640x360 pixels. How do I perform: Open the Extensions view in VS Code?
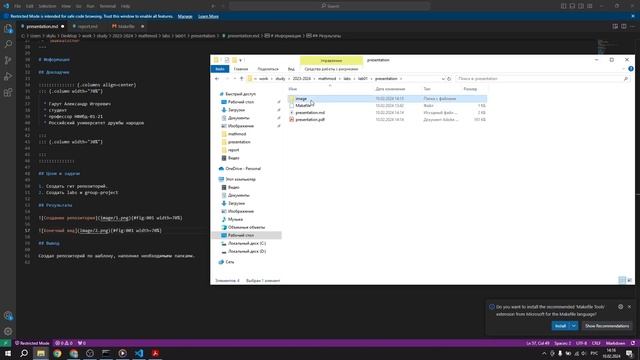(x=8, y=92)
